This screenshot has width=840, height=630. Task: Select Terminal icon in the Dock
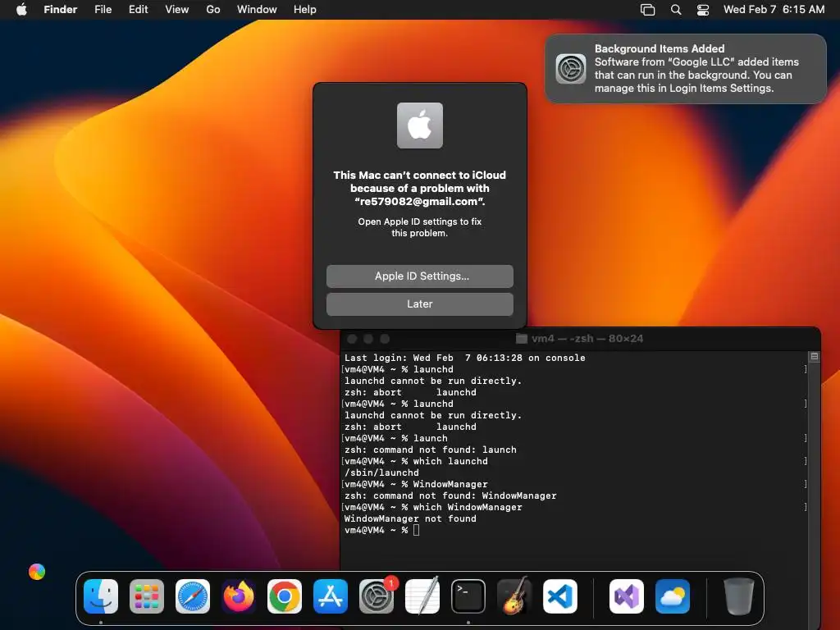(x=468, y=596)
